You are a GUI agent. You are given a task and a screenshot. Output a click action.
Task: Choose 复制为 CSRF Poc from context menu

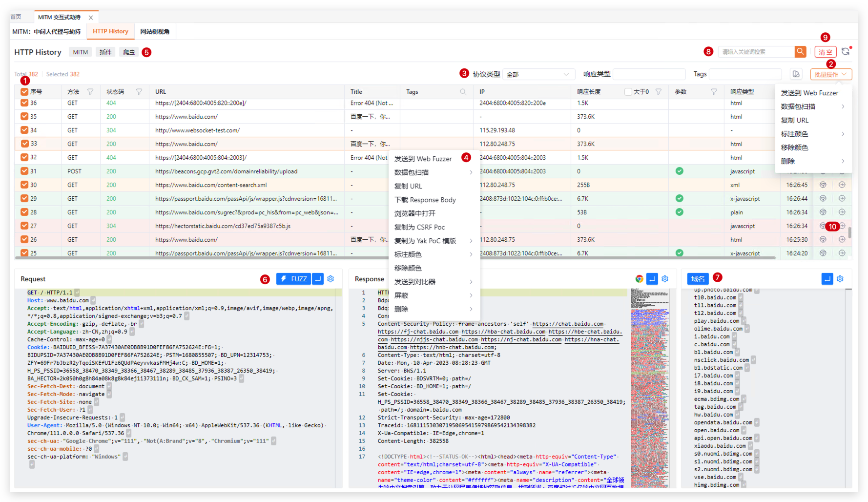click(419, 227)
